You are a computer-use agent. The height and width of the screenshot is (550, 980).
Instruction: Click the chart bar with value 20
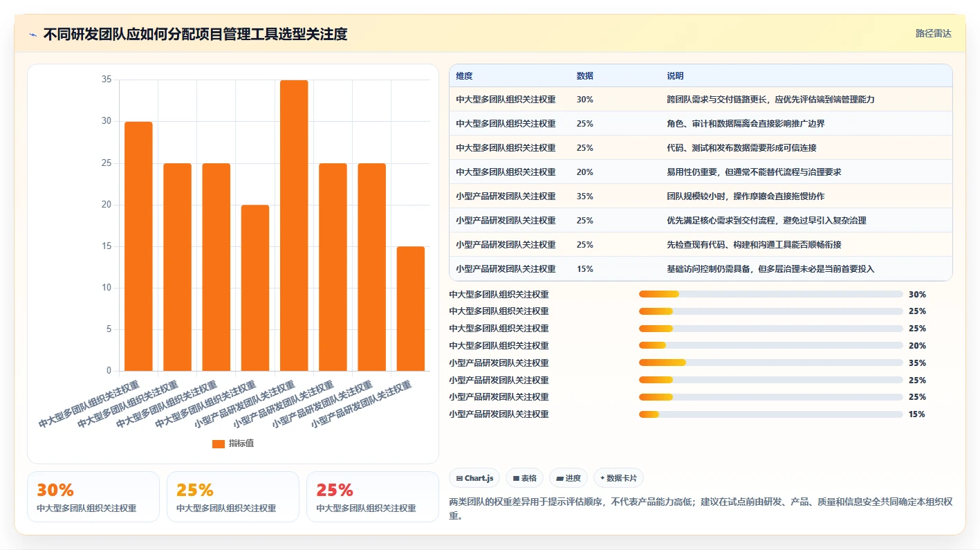click(x=255, y=288)
